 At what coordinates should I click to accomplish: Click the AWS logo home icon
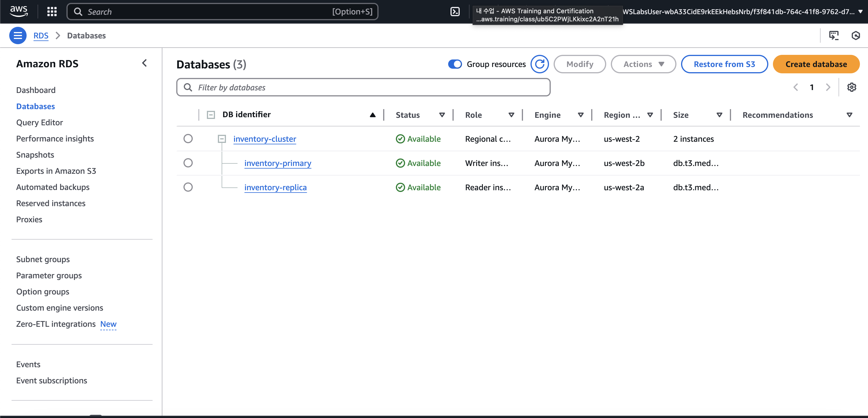coord(18,11)
